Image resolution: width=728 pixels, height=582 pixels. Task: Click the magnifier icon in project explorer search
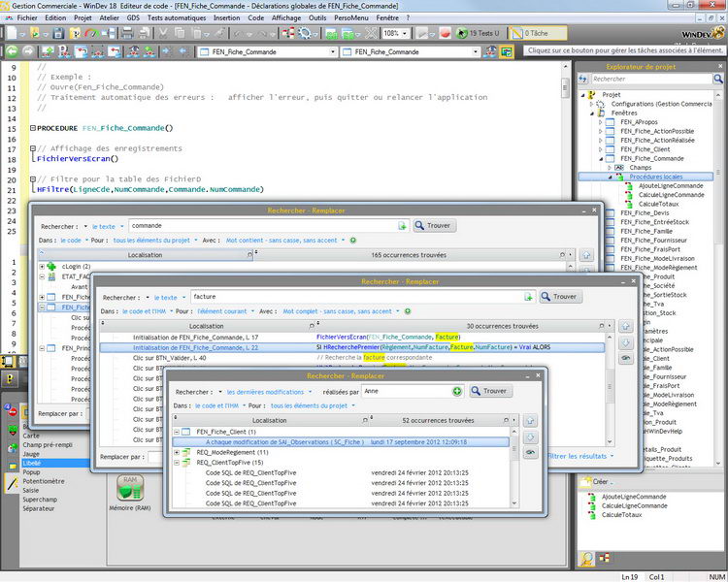click(717, 79)
